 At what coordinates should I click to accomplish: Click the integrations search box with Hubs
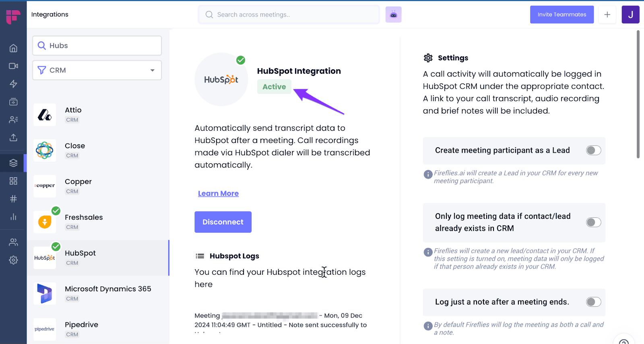[97, 45]
